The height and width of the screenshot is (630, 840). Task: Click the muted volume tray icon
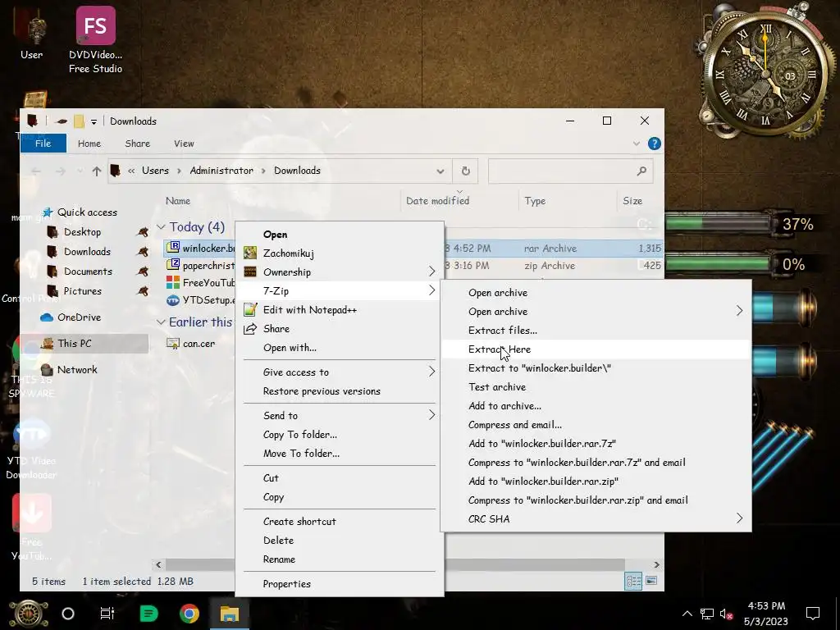tap(726, 614)
